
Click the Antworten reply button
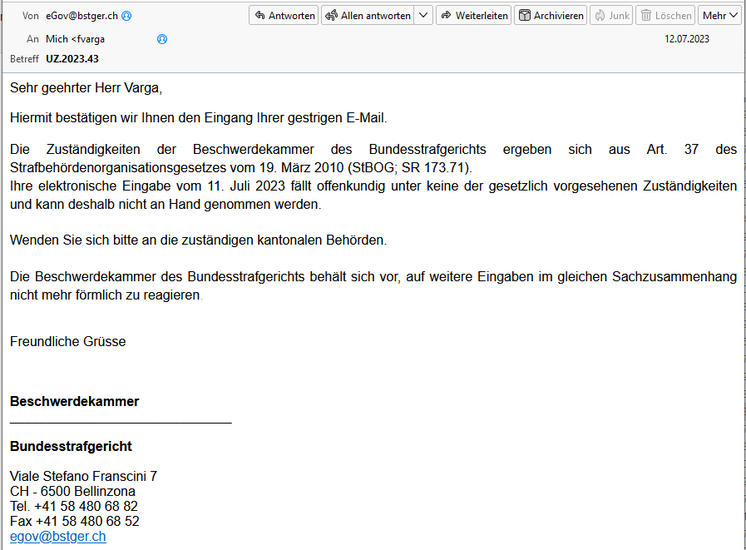coord(284,16)
